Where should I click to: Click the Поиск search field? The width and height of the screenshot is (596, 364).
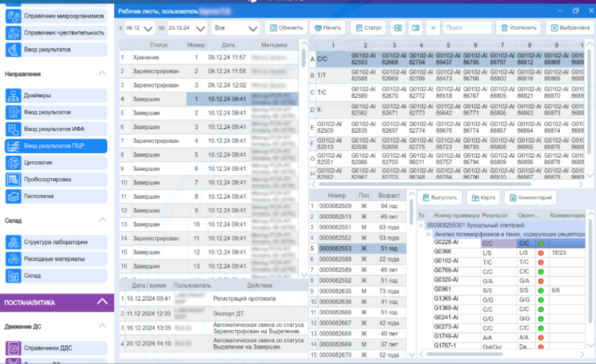pos(467,28)
